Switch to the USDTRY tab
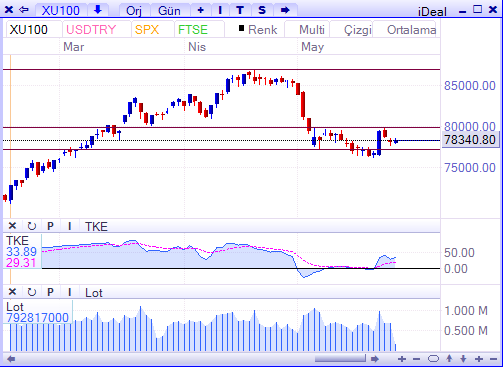The image size is (503, 367). tap(91, 30)
